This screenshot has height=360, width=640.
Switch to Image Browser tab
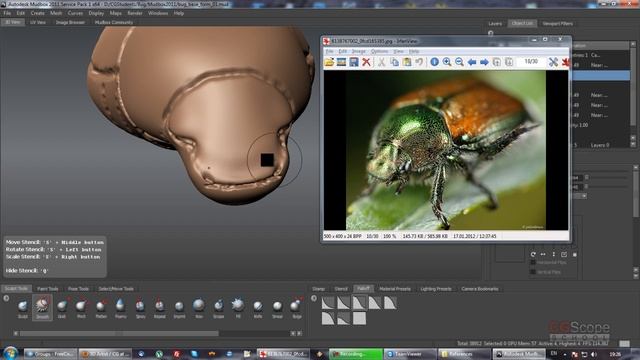pyautogui.click(x=70, y=22)
